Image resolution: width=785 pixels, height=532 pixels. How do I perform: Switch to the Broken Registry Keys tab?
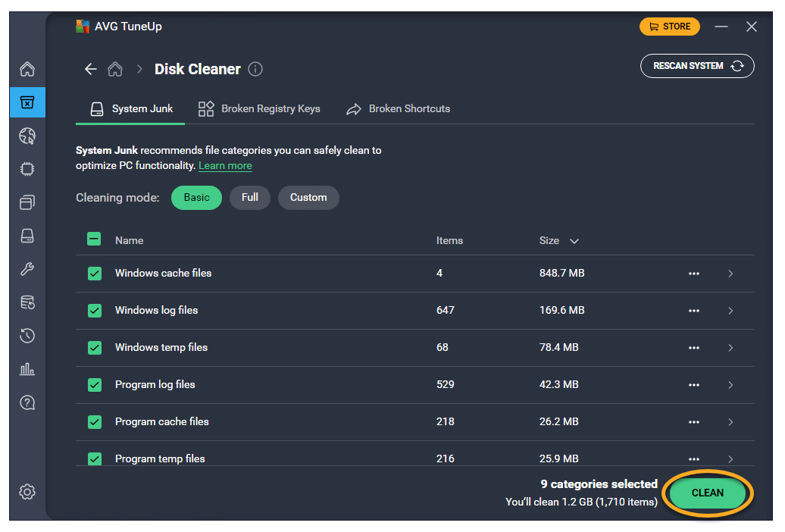pyautogui.click(x=259, y=109)
